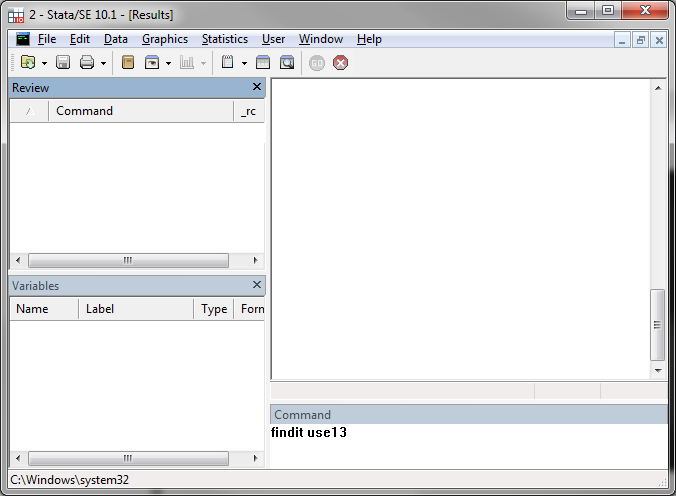Click the Variables panel horizontal scrollbar thumb
This screenshot has height=496, width=676.
(128, 458)
